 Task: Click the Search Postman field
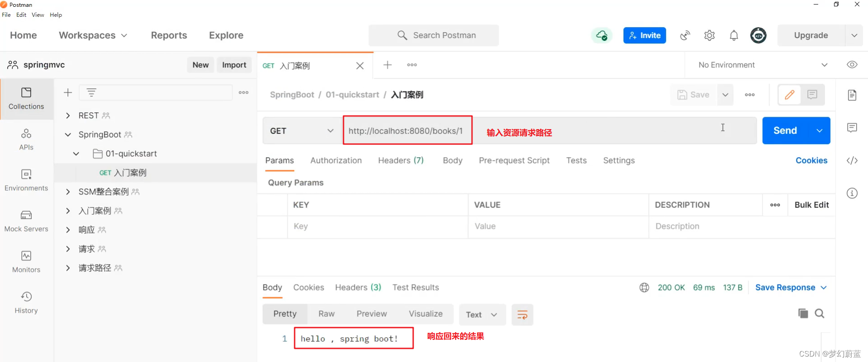[434, 35]
